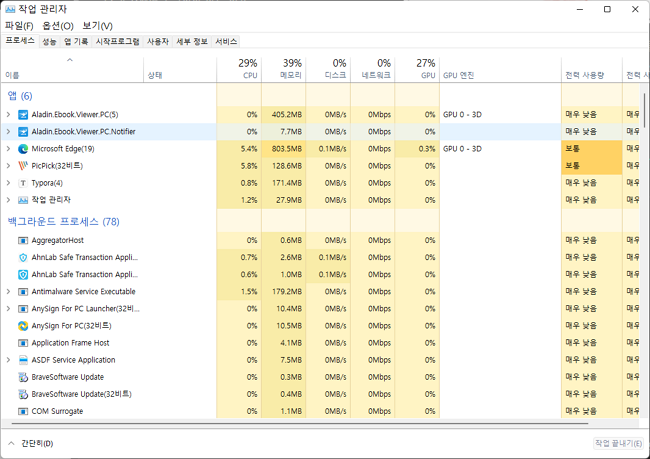Viewport: 650px width, 459px height.
Task: Click the Microsoft Edge process icon
Action: 23,149
